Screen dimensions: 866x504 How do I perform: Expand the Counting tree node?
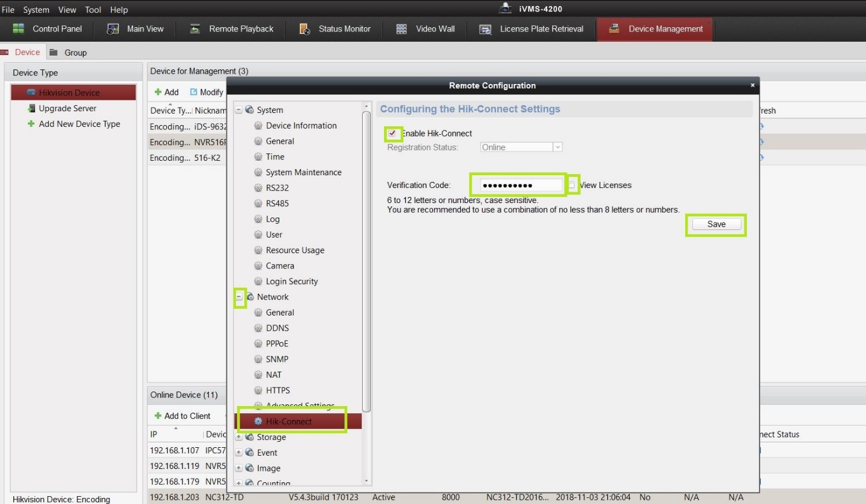(x=239, y=483)
